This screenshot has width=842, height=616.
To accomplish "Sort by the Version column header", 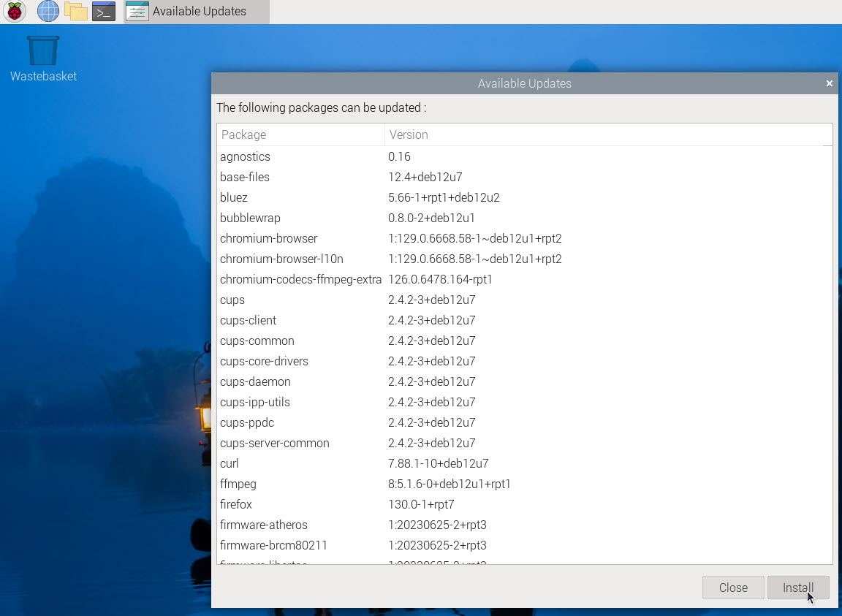I will coord(608,134).
